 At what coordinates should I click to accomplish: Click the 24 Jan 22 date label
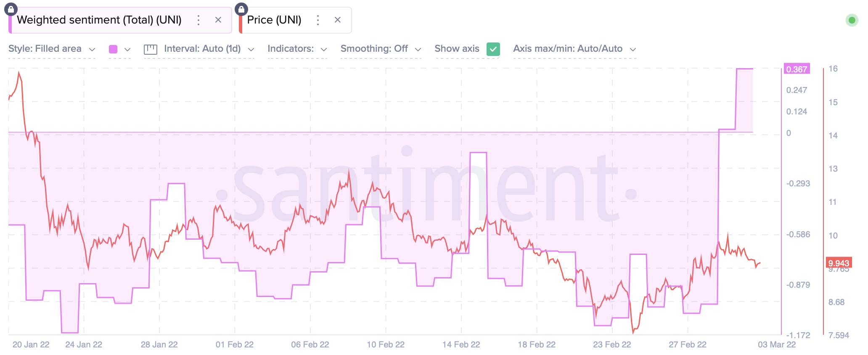(84, 344)
